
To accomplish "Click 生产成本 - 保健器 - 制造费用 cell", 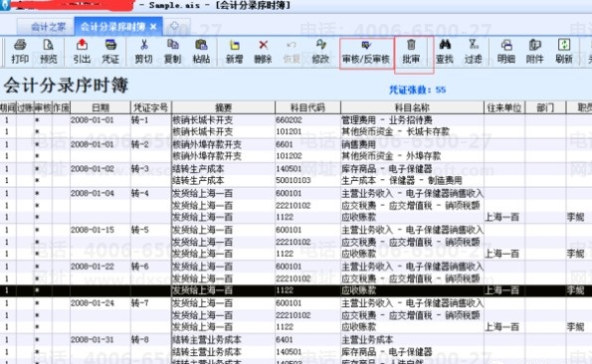I will coord(412,181).
